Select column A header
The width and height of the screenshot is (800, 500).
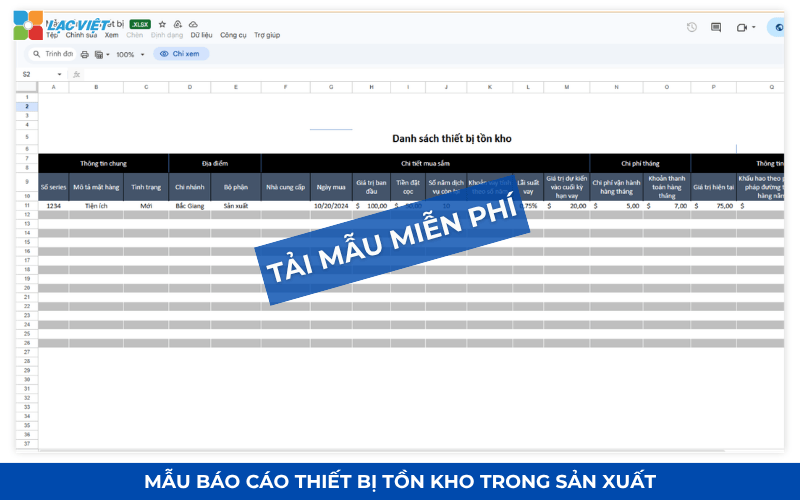(54, 87)
